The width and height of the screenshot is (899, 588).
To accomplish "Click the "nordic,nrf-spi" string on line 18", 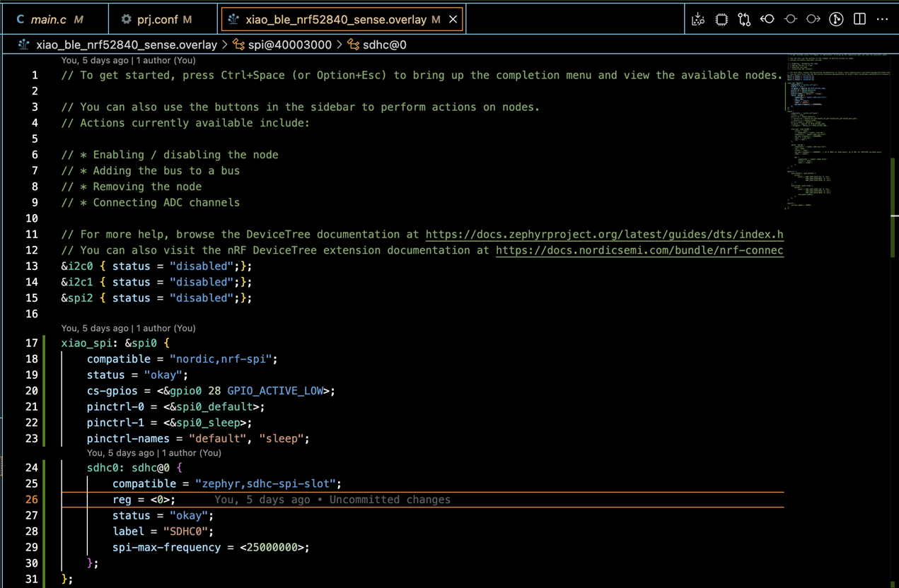I will click(221, 359).
